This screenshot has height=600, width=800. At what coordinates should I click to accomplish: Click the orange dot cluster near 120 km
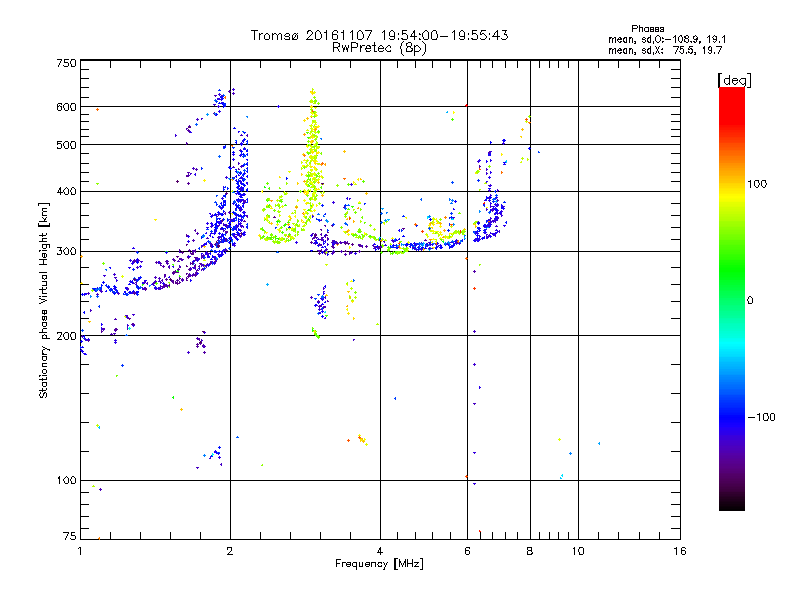(362, 439)
